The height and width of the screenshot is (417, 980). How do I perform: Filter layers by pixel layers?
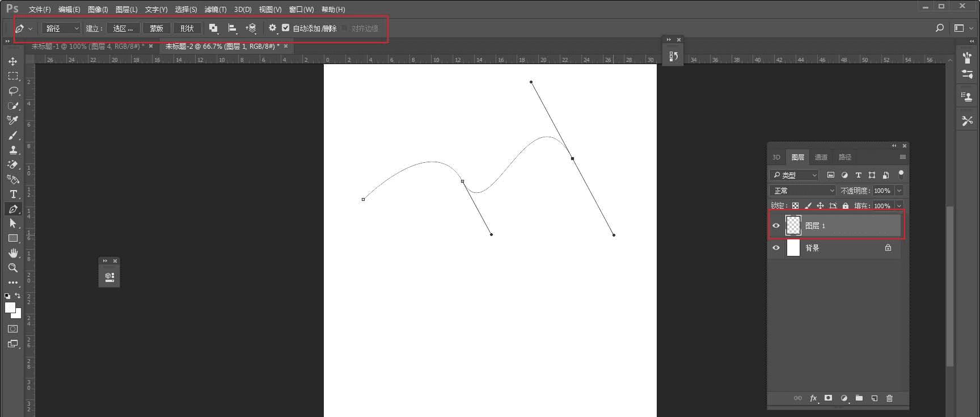[831, 175]
